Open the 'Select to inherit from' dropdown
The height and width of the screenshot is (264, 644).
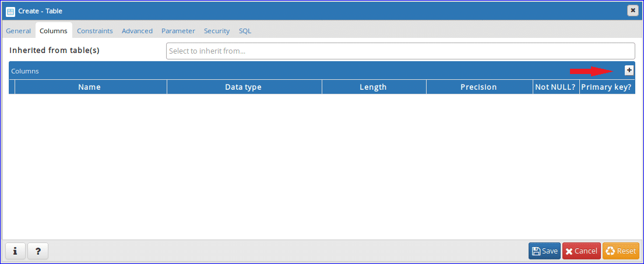pyautogui.click(x=400, y=51)
